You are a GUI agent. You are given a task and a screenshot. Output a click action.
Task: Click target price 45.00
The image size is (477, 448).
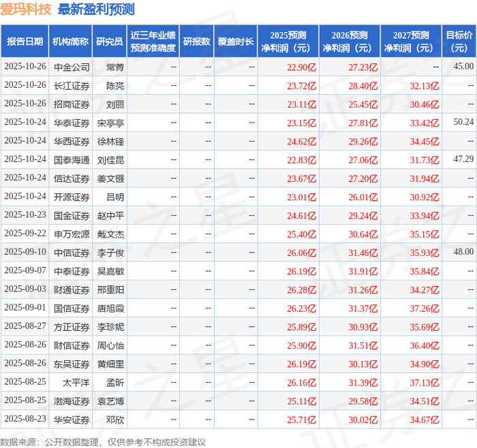[463, 66]
